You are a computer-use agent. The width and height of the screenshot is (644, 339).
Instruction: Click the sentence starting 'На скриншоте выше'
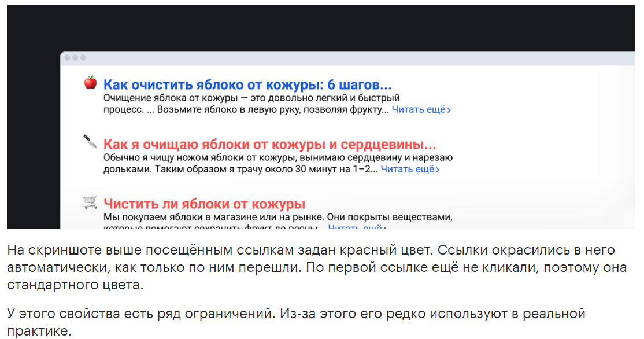coord(221,250)
